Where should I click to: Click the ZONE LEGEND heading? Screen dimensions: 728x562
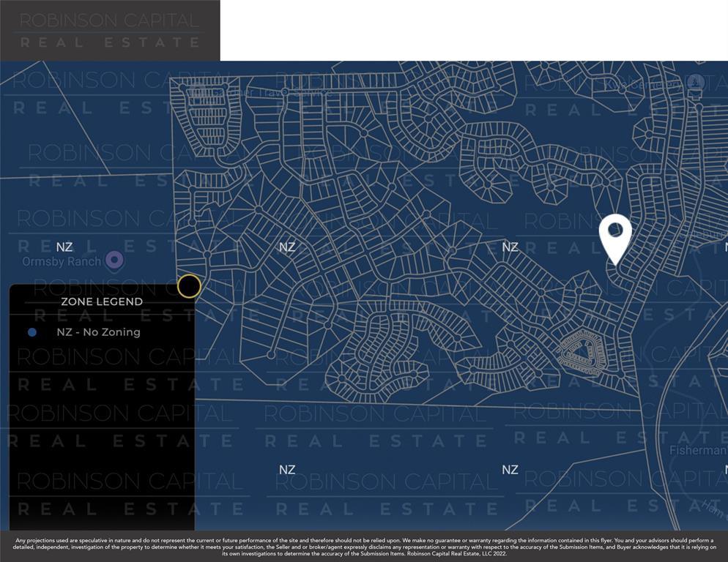click(x=102, y=301)
